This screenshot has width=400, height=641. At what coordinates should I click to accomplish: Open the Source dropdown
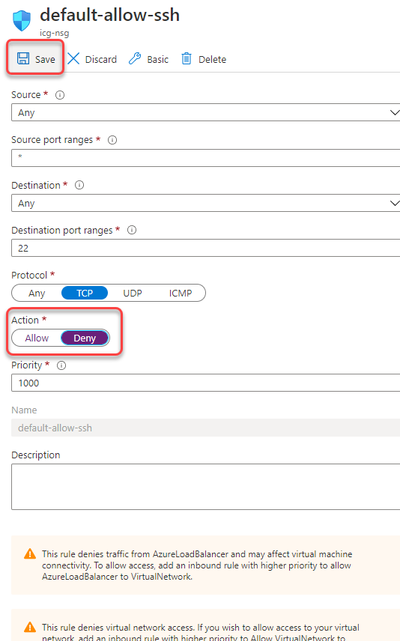click(205, 112)
